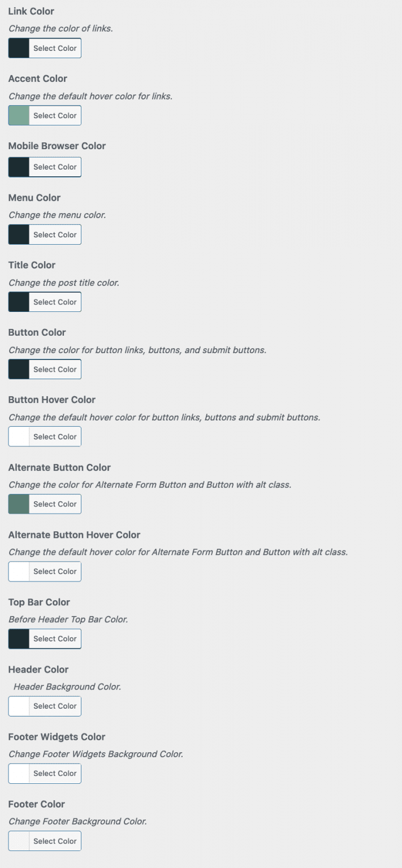
Task: Click the white Header Color swatch
Action: (18, 705)
